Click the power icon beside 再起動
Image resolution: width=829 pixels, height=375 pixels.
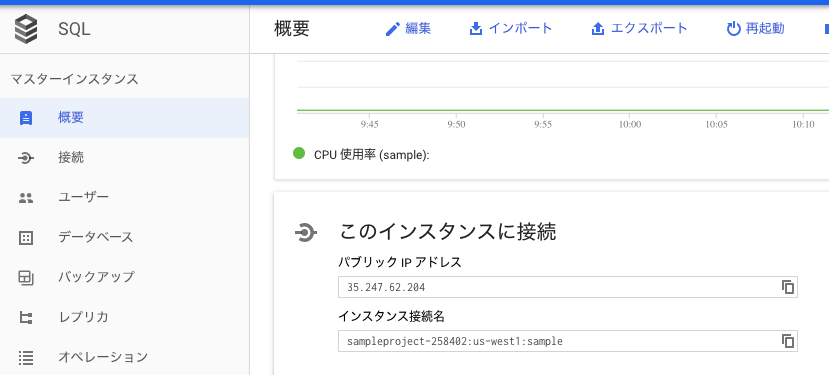[733, 29]
